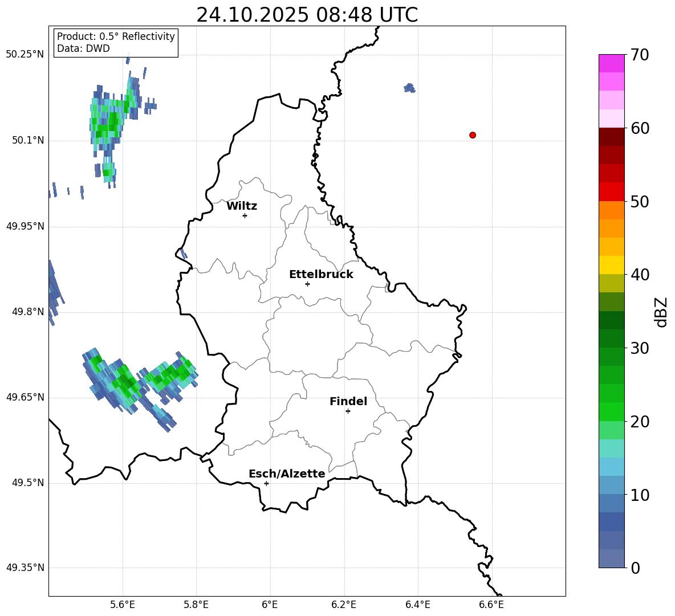Image resolution: width=675 pixels, height=616 pixels.
Task: Click the Ettelbruck station cross marker
Action: point(307,284)
